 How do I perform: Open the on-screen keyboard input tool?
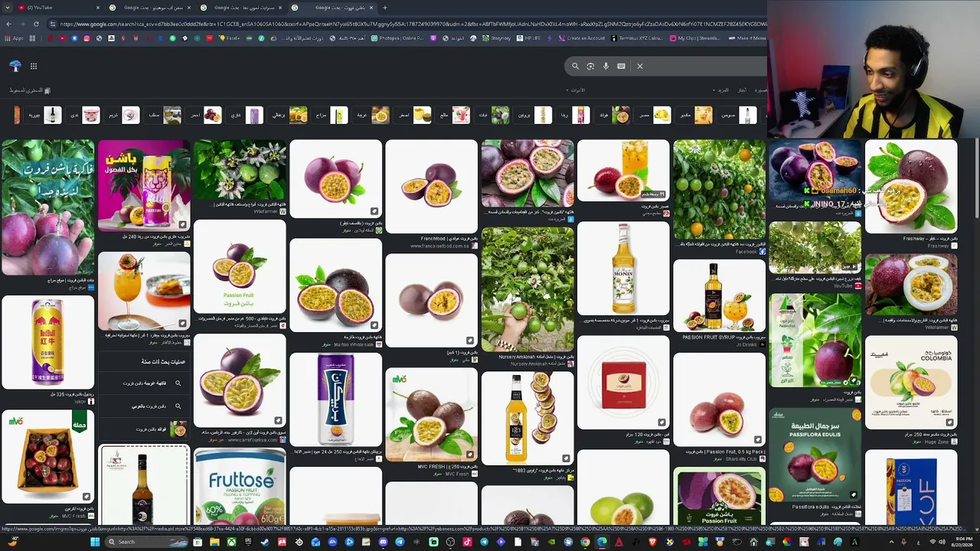[621, 67]
